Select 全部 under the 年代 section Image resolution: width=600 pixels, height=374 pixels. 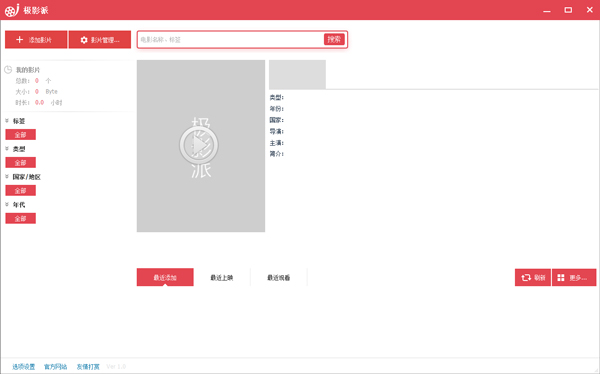[21, 219]
